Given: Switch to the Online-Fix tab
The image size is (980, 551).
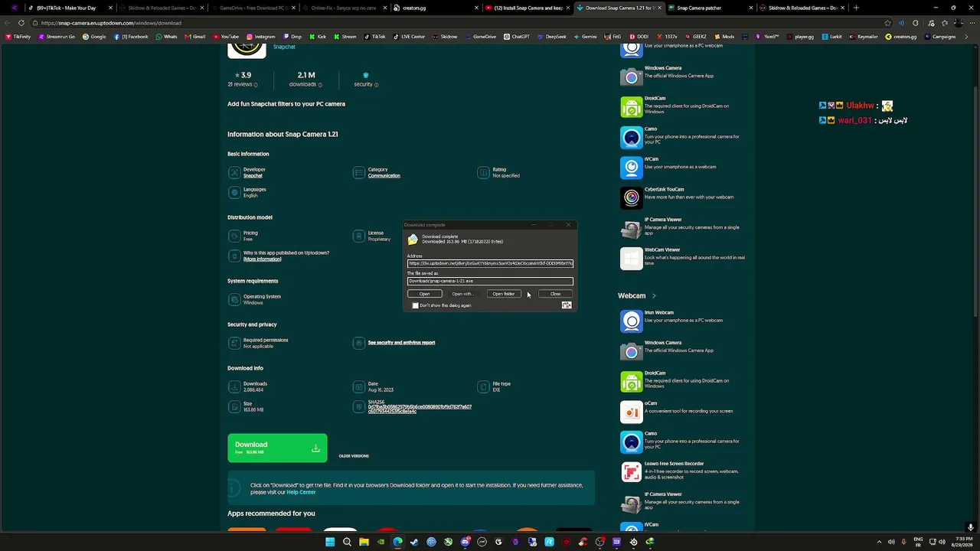Looking at the screenshot, I should point(343,8).
